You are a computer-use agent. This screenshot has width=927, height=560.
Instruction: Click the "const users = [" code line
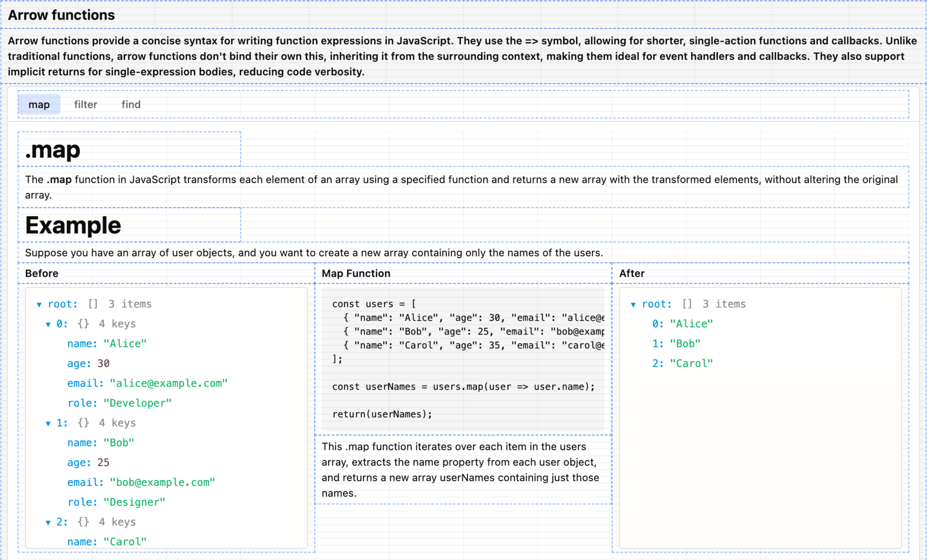(x=374, y=304)
